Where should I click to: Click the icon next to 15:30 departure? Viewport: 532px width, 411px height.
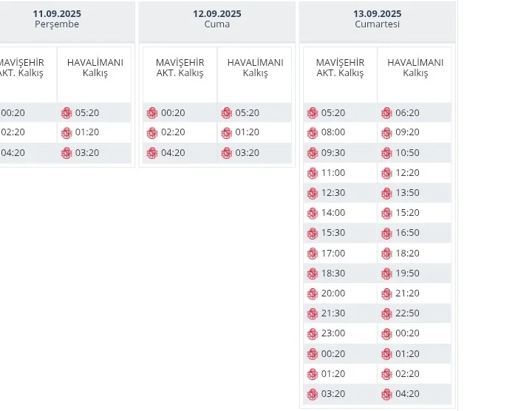(313, 233)
